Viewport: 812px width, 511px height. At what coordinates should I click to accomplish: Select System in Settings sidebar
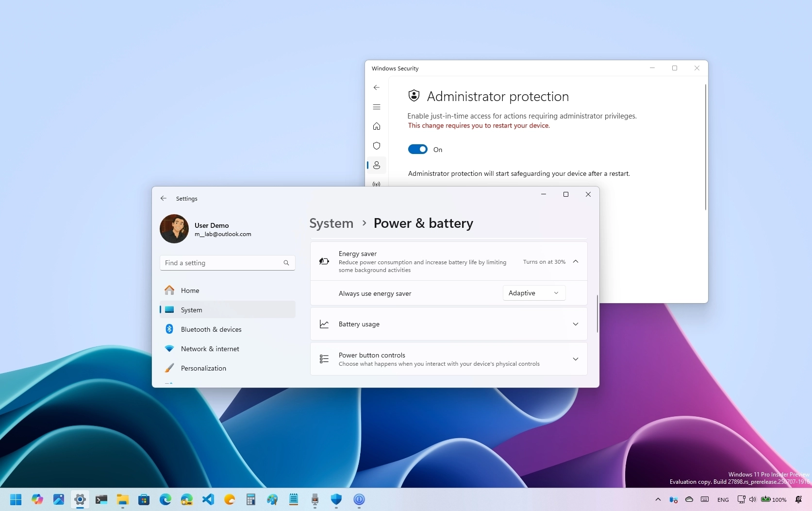(x=227, y=310)
